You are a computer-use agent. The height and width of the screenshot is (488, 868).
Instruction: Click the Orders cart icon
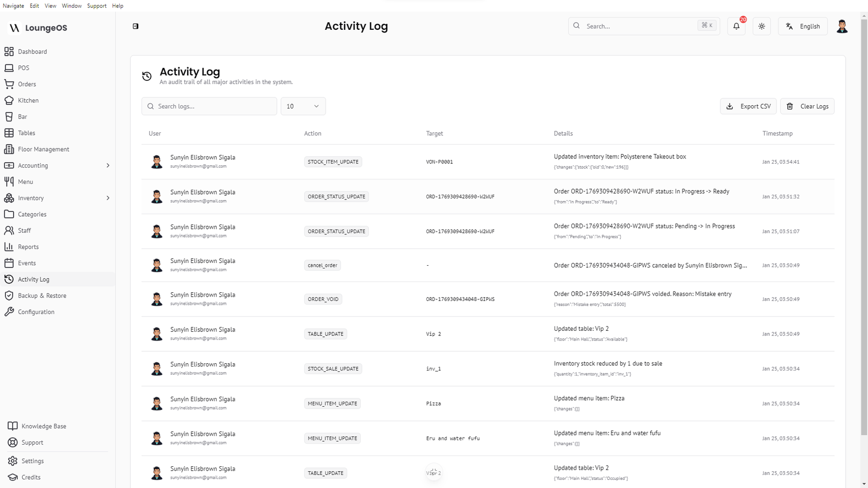9,84
